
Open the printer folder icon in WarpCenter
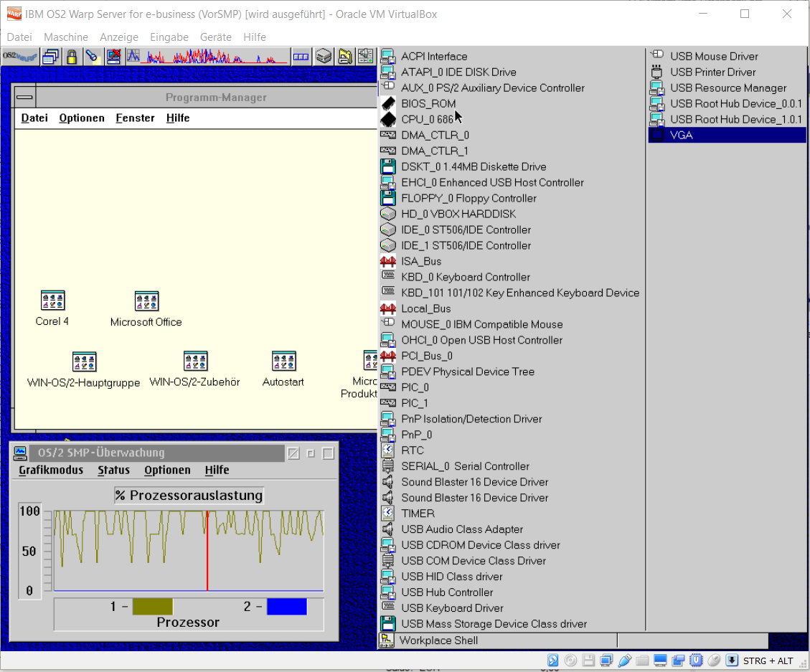(x=344, y=57)
